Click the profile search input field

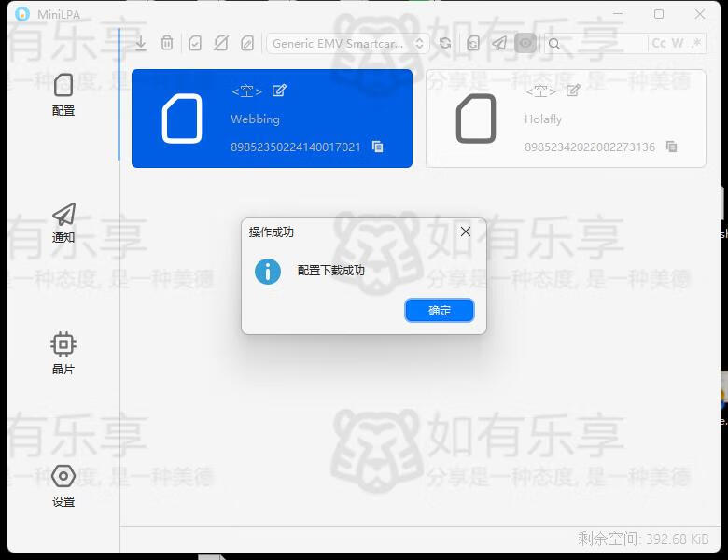(597, 43)
